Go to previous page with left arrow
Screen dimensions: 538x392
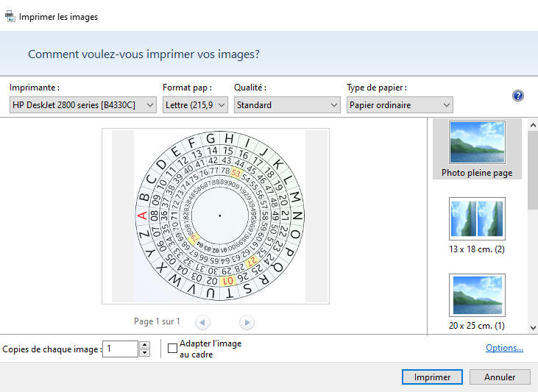coord(202,322)
